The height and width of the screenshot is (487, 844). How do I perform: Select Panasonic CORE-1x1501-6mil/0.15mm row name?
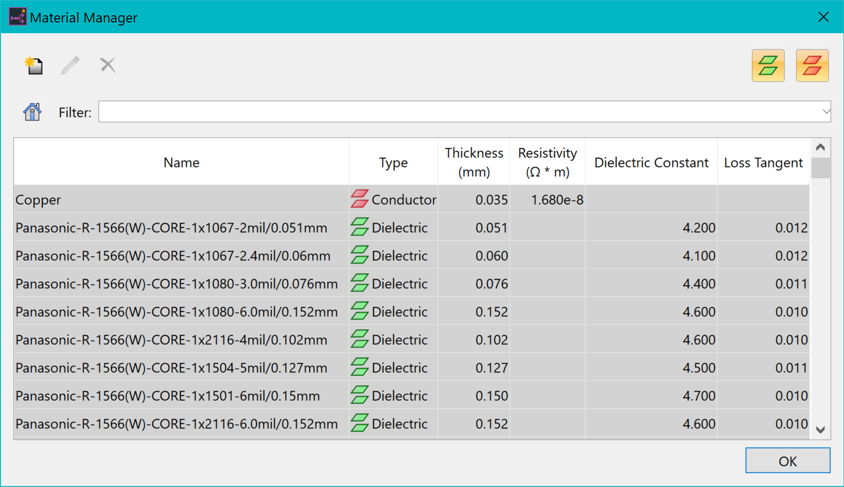167,396
